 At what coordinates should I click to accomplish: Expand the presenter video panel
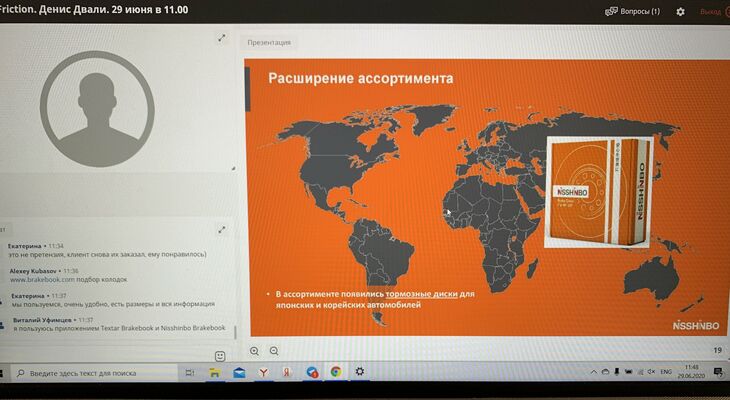(222, 38)
